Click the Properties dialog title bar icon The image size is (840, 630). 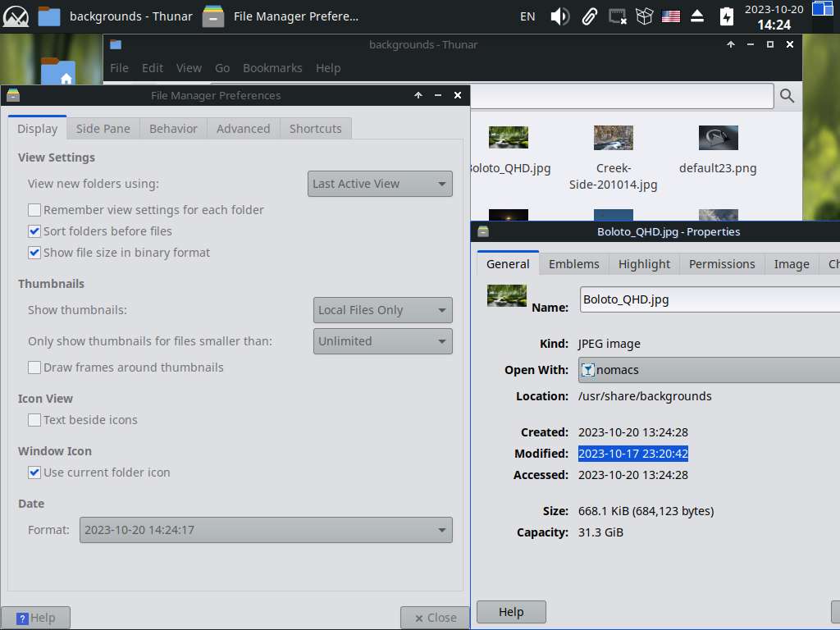point(483,231)
